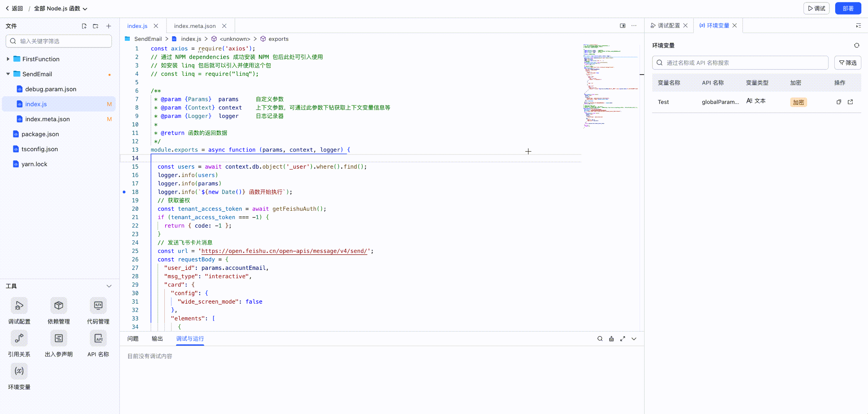Maximize the bottom debug panel
Image resolution: width=868 pixels, height=414 pixels.
[x=622, y=339]
